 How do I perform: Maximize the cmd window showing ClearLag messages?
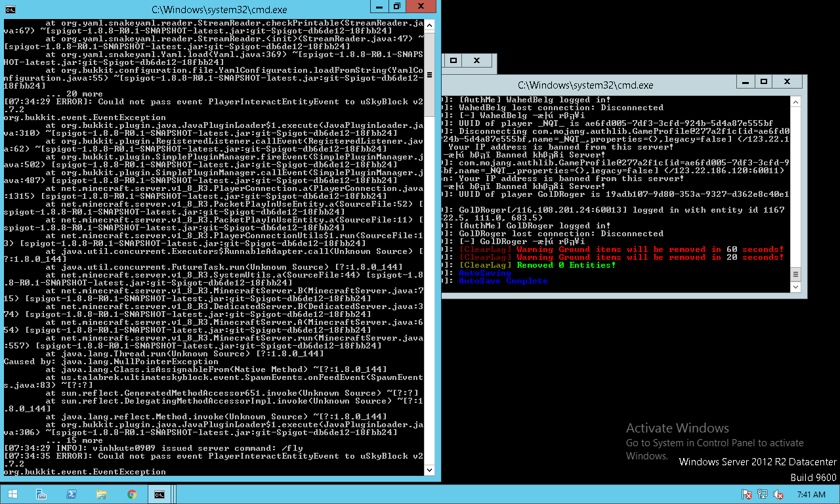coord(763,82)
